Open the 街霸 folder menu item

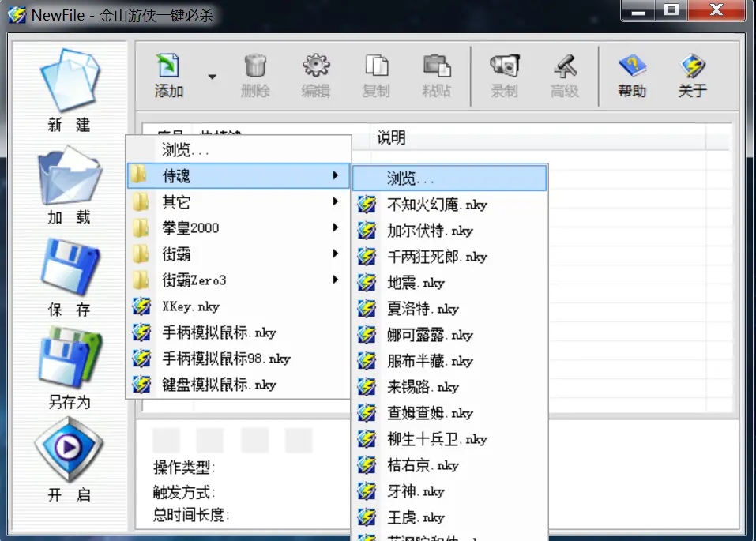pyautogui.click(x=238, y=254)
